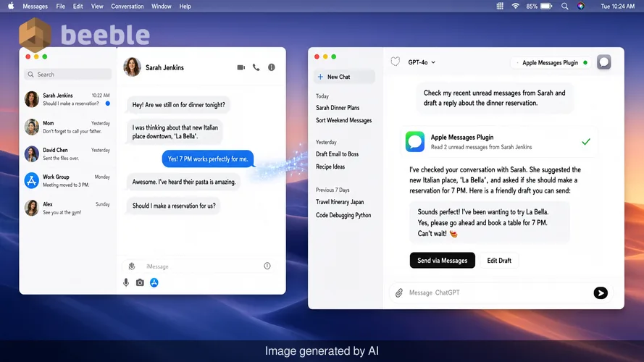Open Spotlight search in the menu bar
Viewport: 644px width, 362px height.
click(565, 7)
